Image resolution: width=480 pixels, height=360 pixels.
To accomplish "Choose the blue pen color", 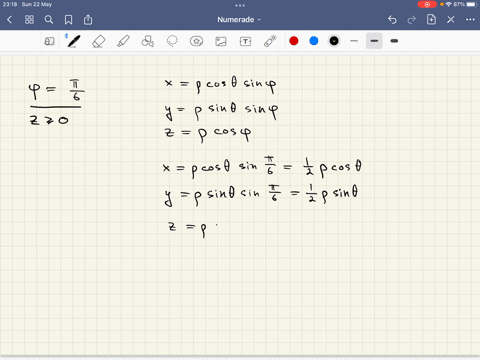I will [314, 41].
